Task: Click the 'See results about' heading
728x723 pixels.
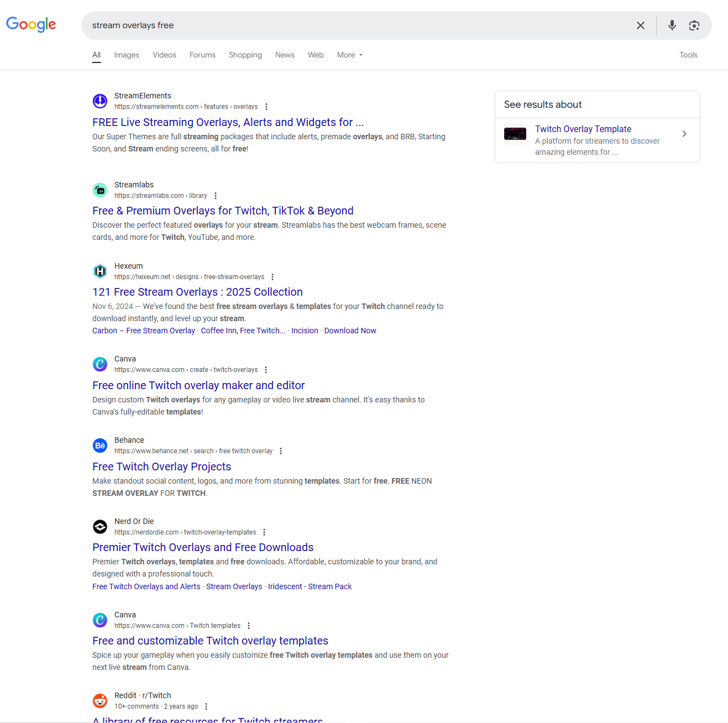Action: pyautogui.click(x=543, y=104)
